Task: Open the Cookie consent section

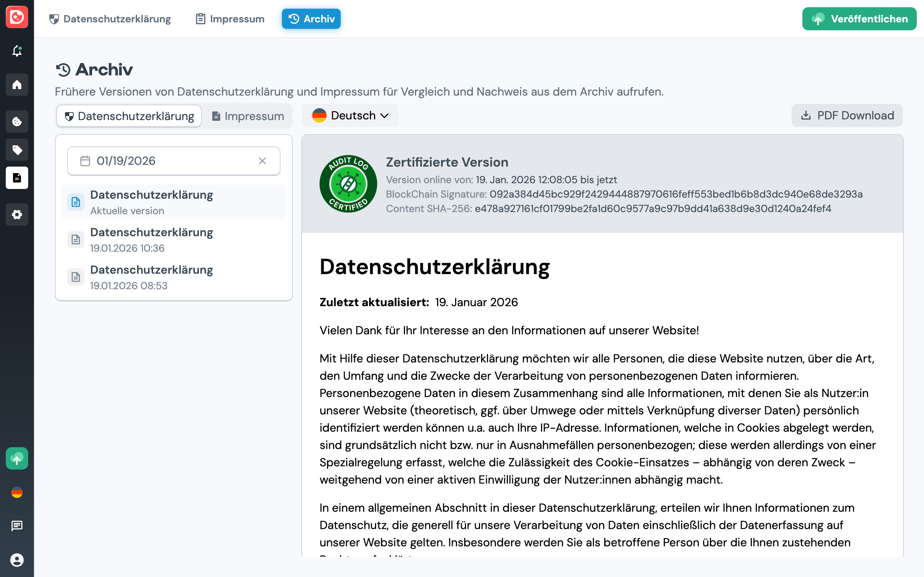Action: (17, 122)
